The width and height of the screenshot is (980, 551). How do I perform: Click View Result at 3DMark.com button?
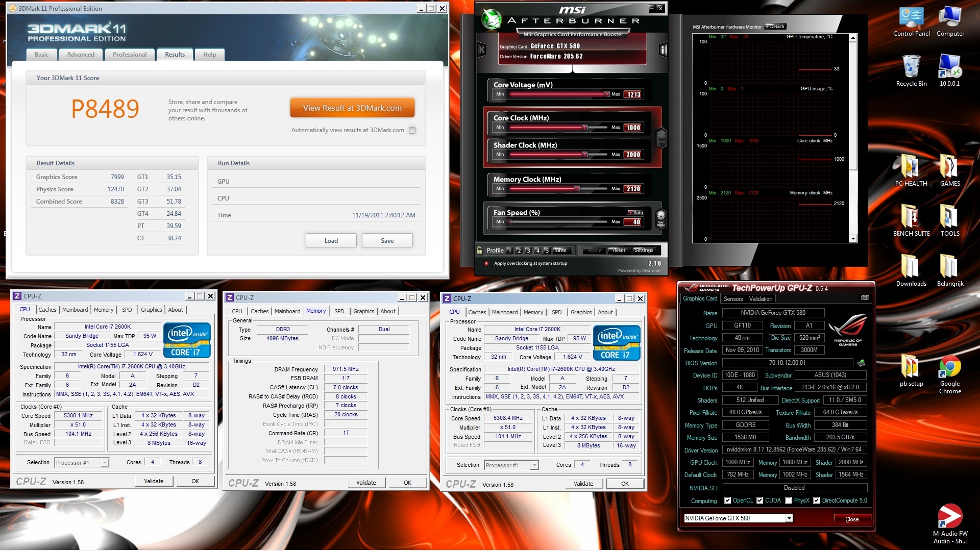(x=352, y=108)
